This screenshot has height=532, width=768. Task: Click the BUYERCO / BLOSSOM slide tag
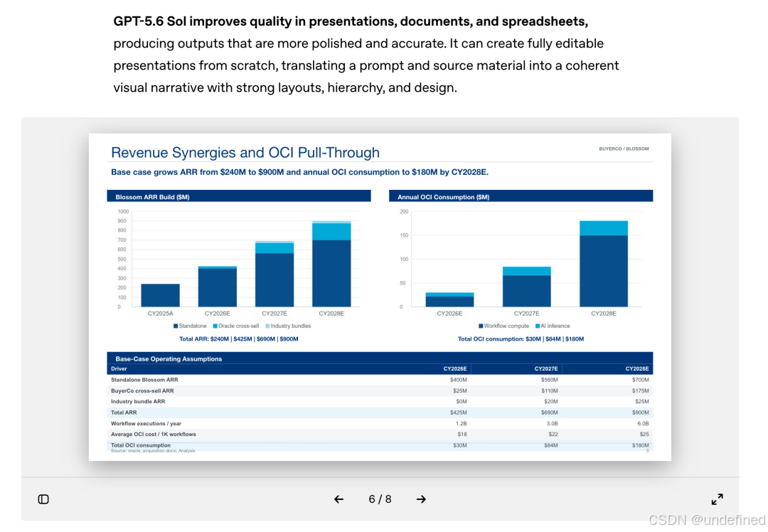tap(624, 149)
